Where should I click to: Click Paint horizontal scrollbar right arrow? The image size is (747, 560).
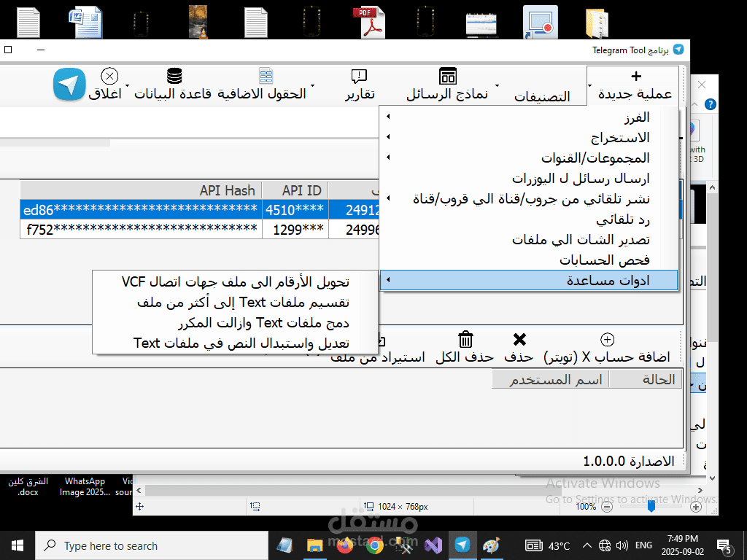[x=700, y=490]
